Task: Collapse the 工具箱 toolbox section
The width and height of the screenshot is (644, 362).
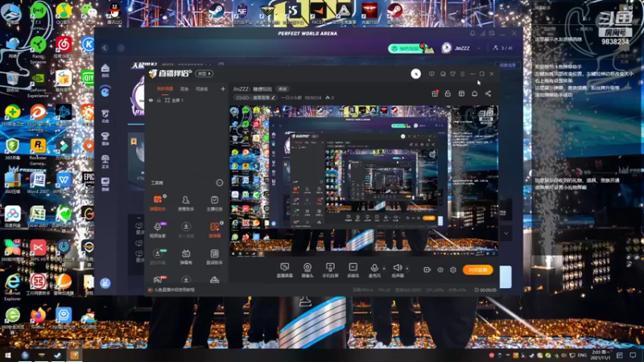Action: coord(220,183)
